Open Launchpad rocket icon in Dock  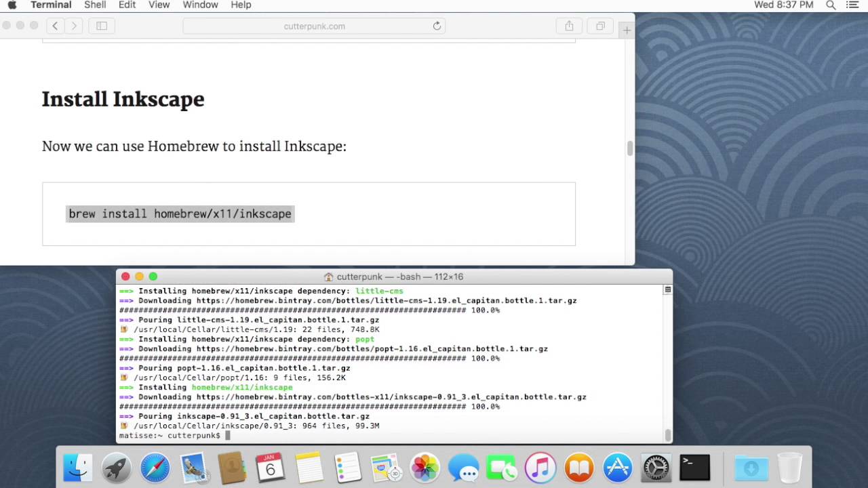point(117,468)
